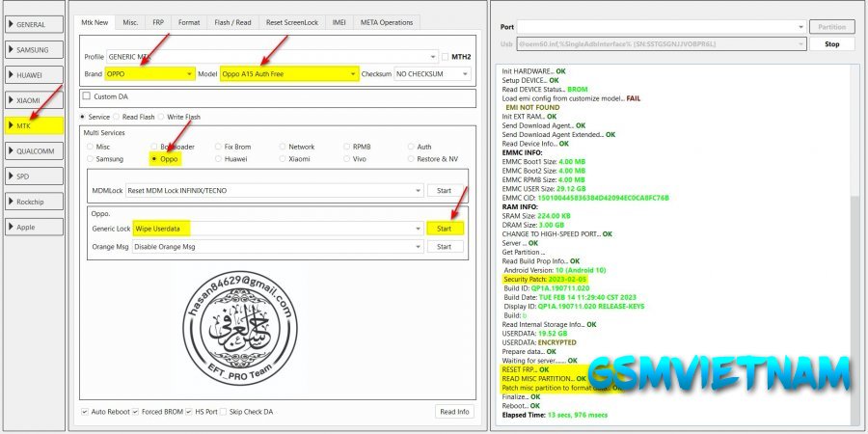
Task: Switch to the FRP tab
Action: [158, 23]
